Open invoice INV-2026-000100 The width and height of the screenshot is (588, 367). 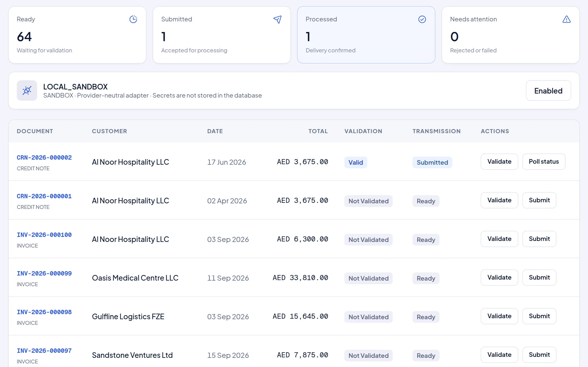[x=44, y=235]
